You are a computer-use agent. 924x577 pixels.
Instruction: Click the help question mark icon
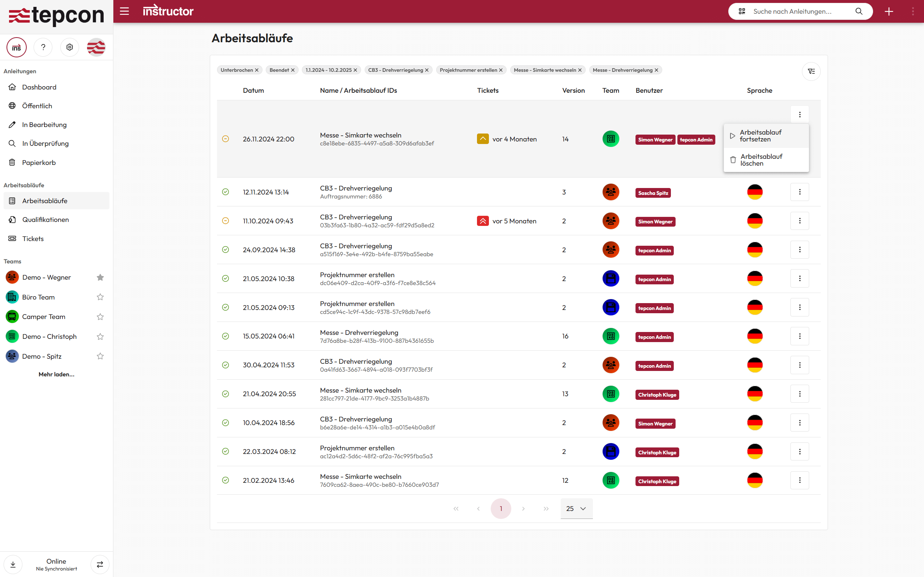(43, 47)
